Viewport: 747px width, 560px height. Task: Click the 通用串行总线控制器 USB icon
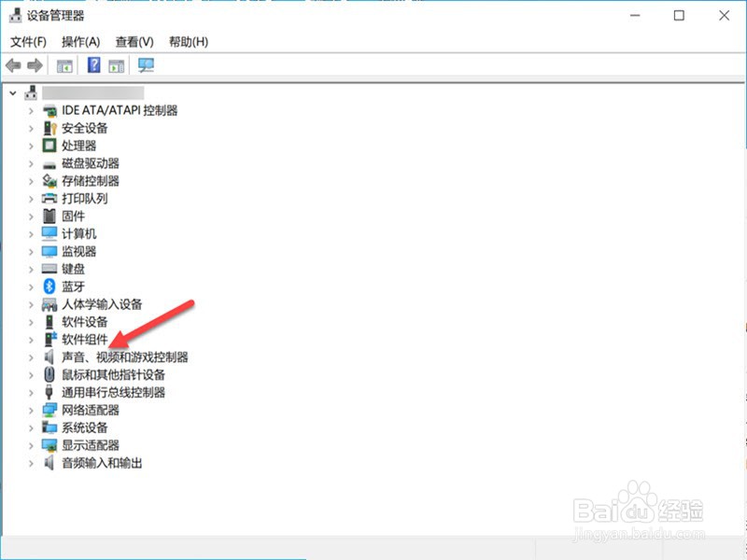coord(49,392)
